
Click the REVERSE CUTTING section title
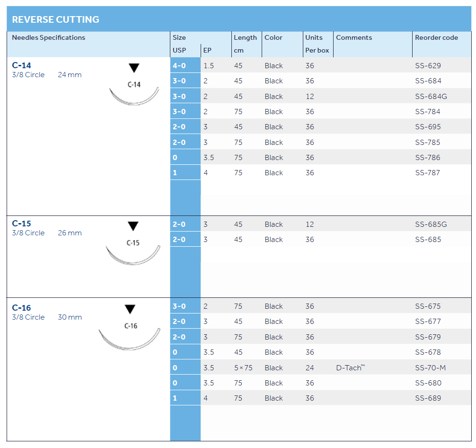(x=55, y=19)
